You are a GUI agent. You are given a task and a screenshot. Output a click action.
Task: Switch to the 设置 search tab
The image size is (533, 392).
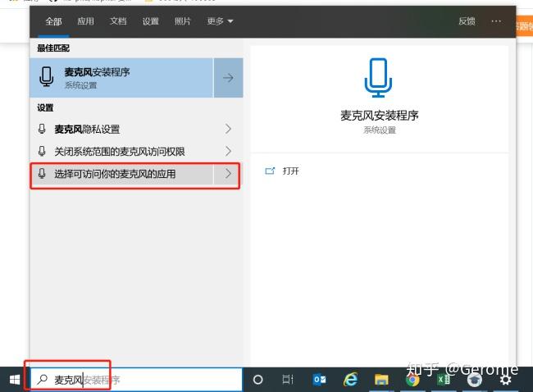pyautogui.click(x=151, y=21)
